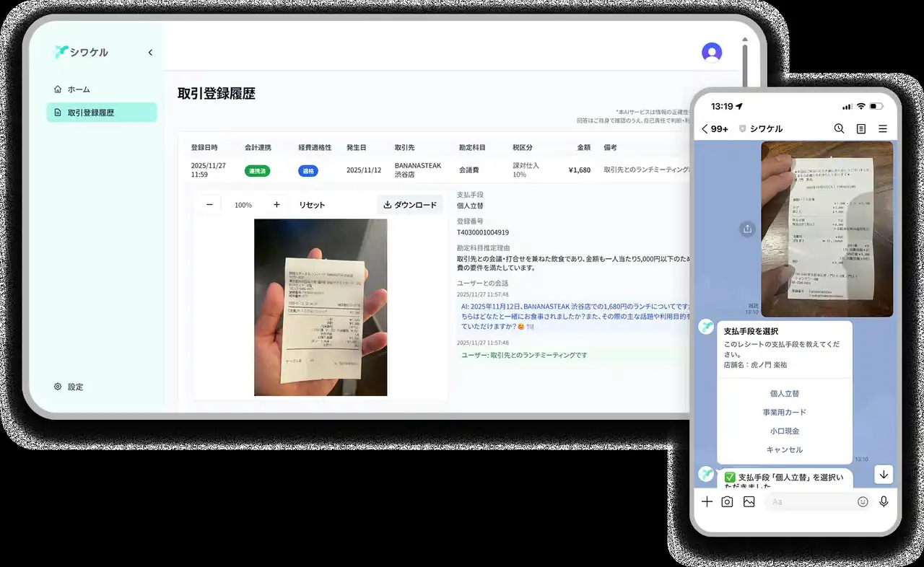Download receipt via ダウンロード button
This screenshot has height=567, width=924.
(410, 205)
